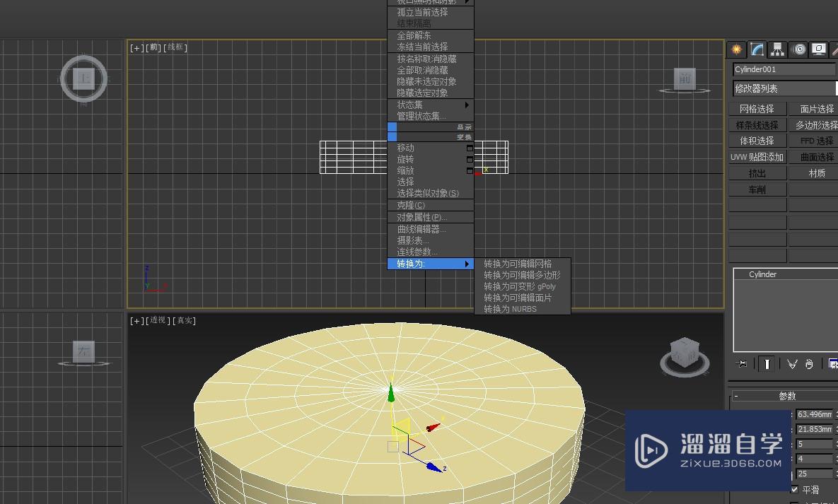Open the Display command panel tab
The width and height of the screenshot is (838, 504).
tap(819, 49)
